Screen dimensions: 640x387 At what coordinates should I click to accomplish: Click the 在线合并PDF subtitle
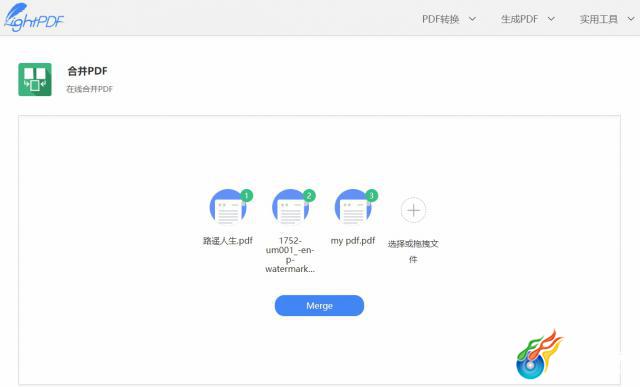click(x=89, y=89)
